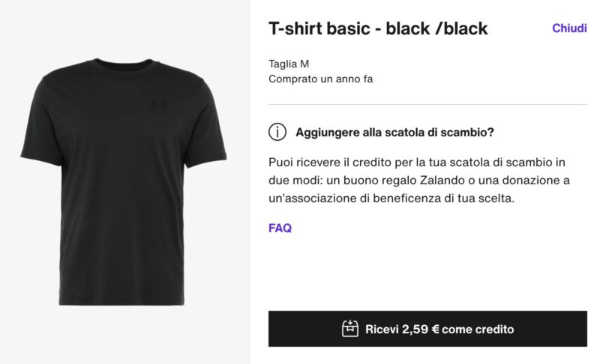
Task: Click the Comprato un anno fa text
Action: coord(320,79)
